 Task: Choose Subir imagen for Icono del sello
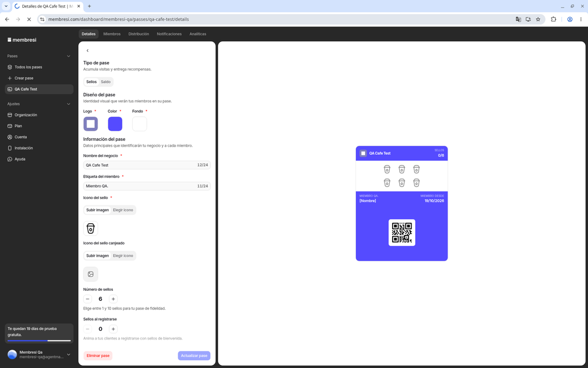[x=98, y=210]
